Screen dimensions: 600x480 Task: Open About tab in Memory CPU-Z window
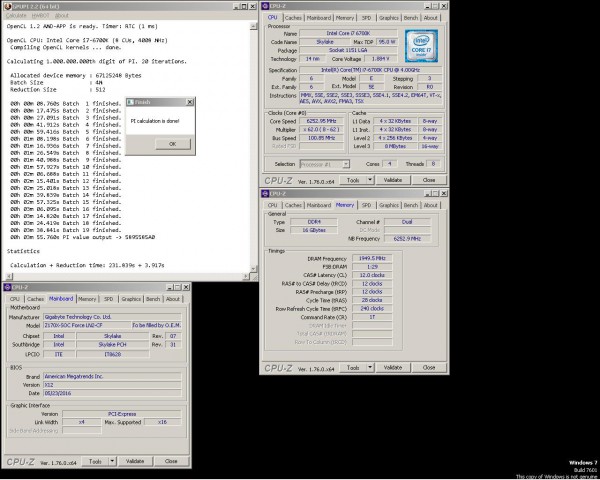point(430,205)
